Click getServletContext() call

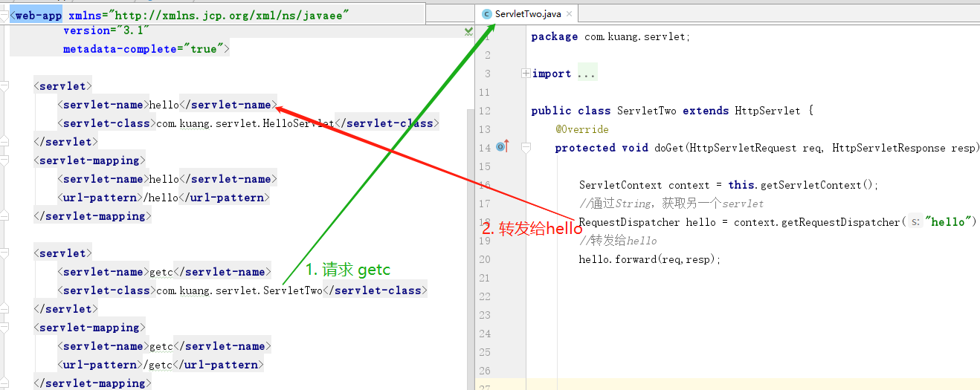point(819,185)
